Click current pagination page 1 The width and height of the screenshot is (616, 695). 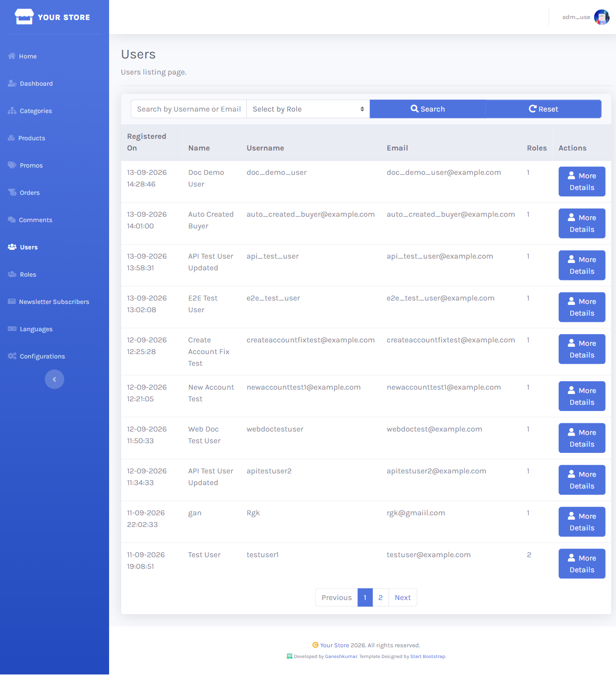pos(365,598)
